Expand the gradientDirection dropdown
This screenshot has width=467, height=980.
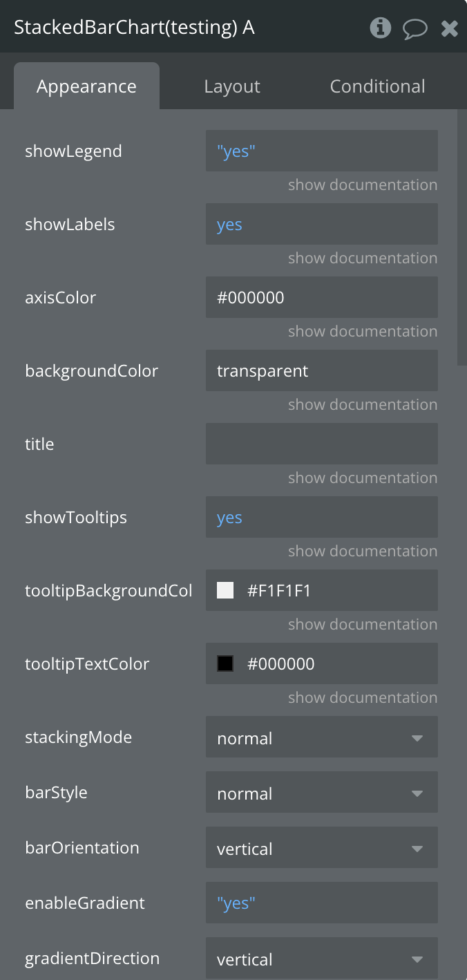pos(321,959)
